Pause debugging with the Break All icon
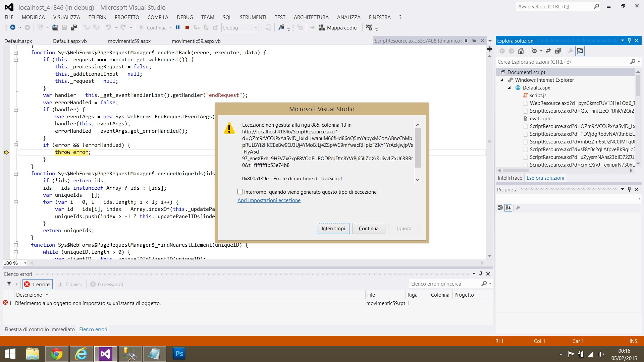This screenshot has height=362, width=644. pyautogui.click(x=178, y=27)
